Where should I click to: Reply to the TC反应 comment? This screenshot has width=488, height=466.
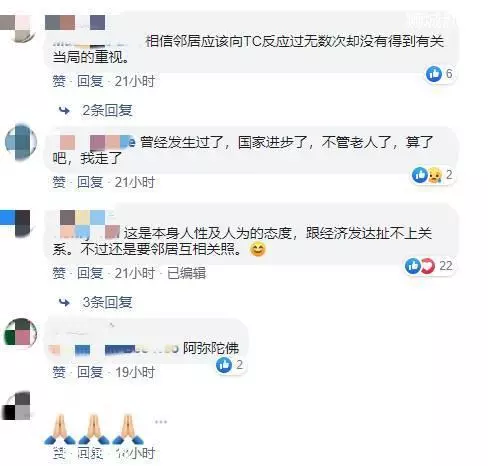[90, 81]
